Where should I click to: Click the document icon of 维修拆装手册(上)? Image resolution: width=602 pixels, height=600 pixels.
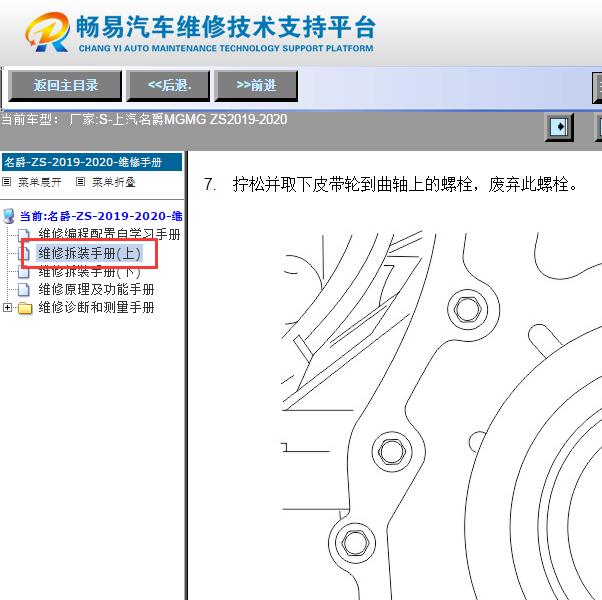24,253
